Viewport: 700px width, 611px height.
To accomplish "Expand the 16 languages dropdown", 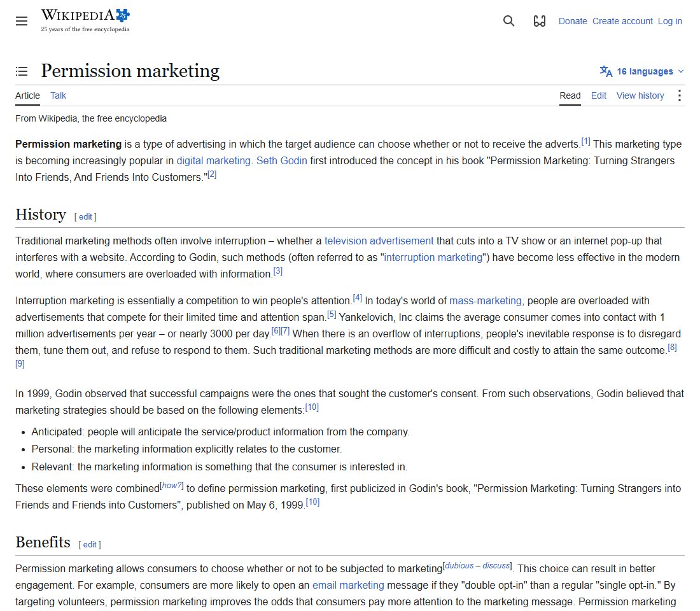I will click(641, 71).
